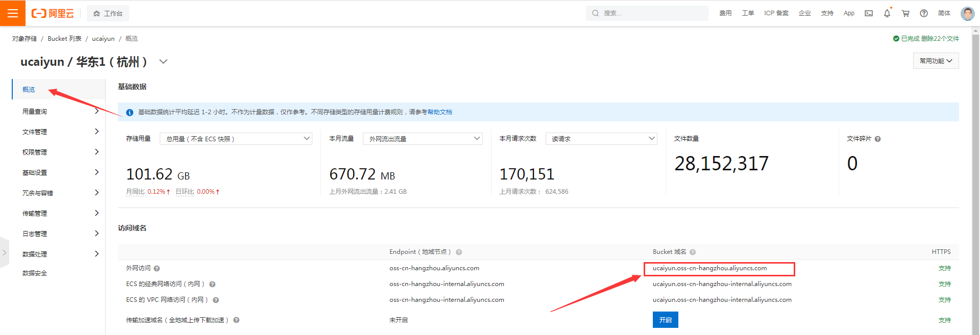
Task: Click ucaiyun breadcrumb link
Action: click(103, 39)
